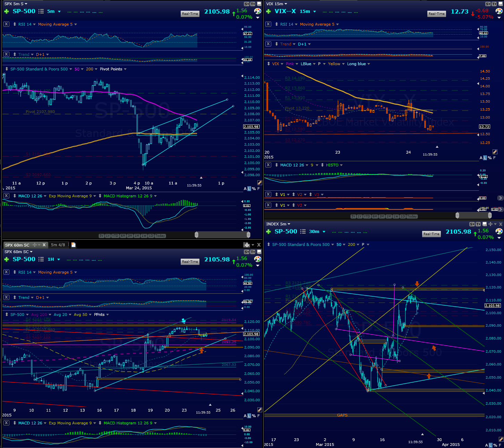Click the save disk icon in VIX 15m chart
The image size is (504, 448).
coord(501,4)
